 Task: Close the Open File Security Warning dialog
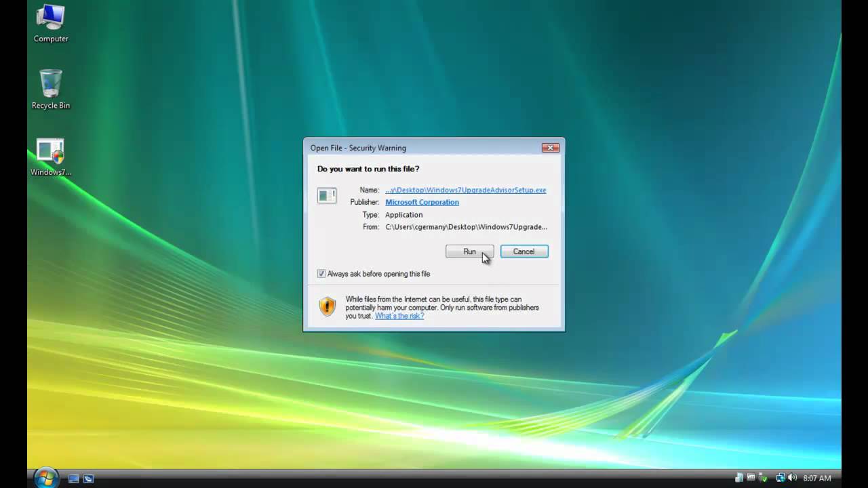550,148
